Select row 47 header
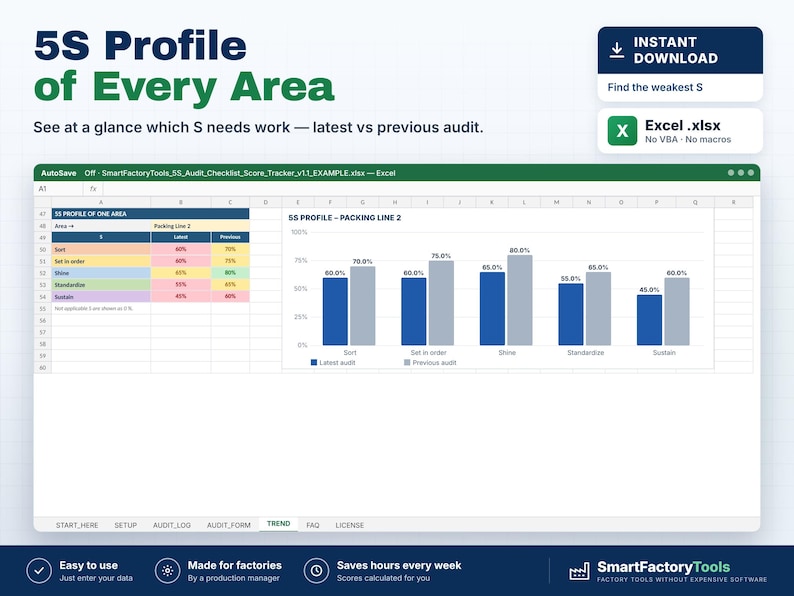 [43, 214]
